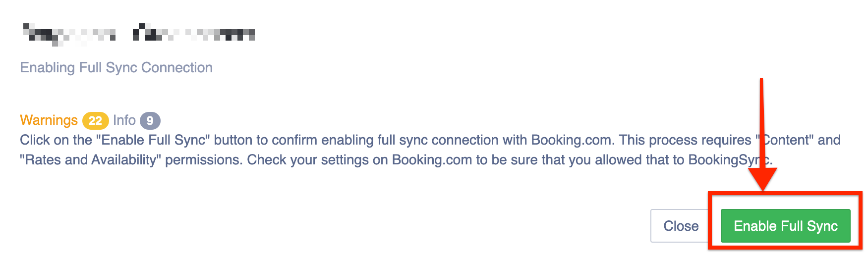Click the quoted "Enable Full Sync" text in description
The height and width of the screenshot is (255, 868).
pos(153,140)
